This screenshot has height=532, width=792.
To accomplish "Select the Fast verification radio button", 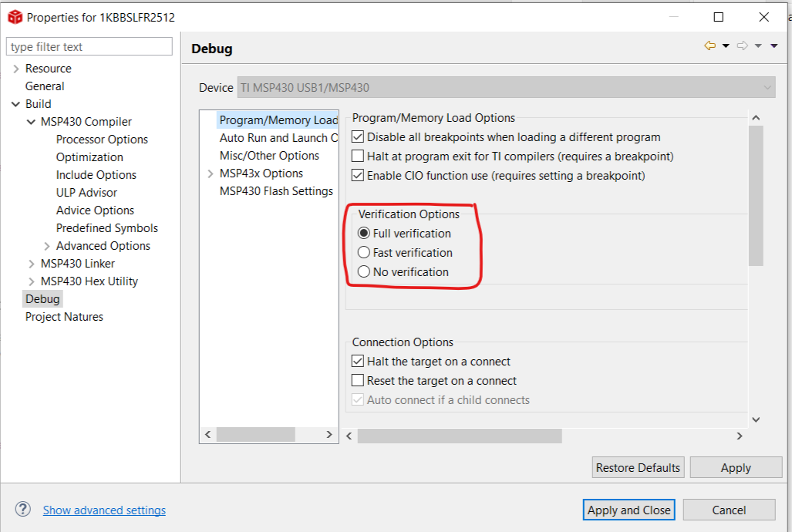I will click(364, 253).
